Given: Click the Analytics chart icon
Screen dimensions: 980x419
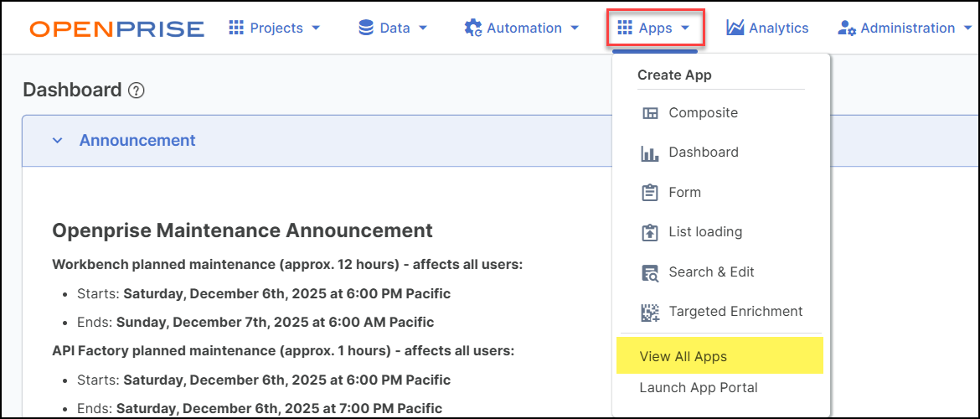Looking at the screenshot, I should click(x=735, y=28).
